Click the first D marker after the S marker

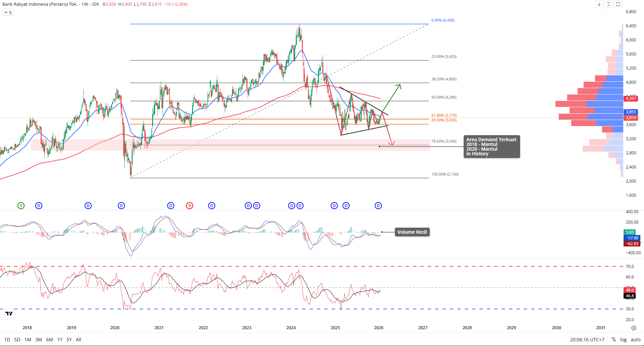tap(39, 205)
